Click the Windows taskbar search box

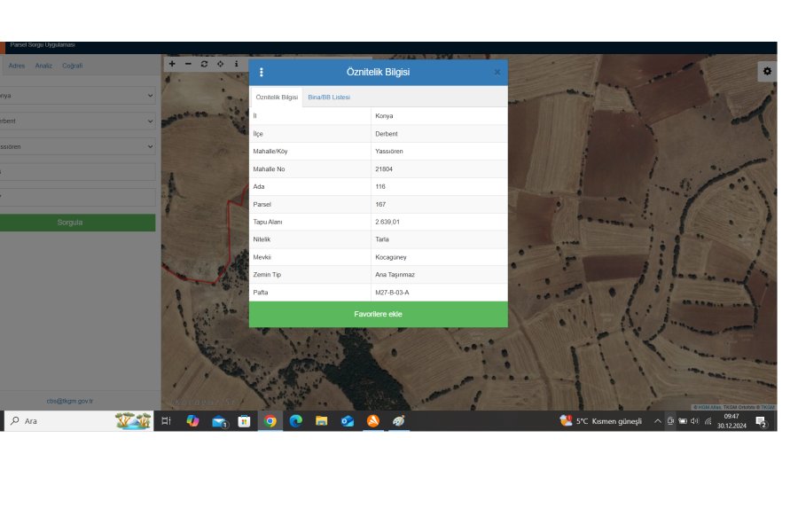(62, 421)
